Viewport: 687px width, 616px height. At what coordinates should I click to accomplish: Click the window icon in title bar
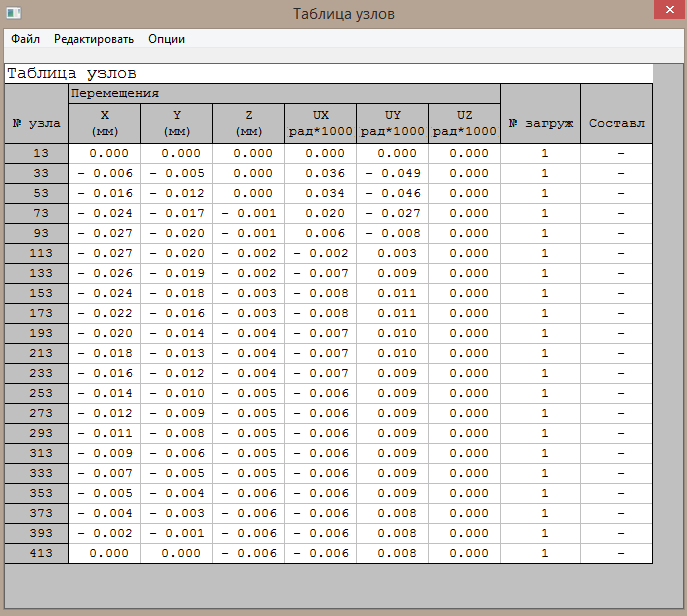[x=14, y=13]
